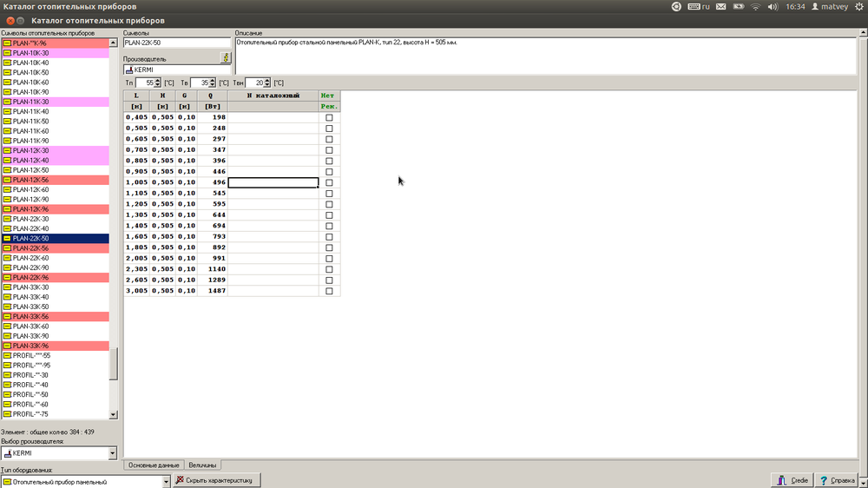This screenshot has width=868, height=488.
Task: Expand the Выбор производителя KERMI dropdown
Action: [x=112, y=453]
